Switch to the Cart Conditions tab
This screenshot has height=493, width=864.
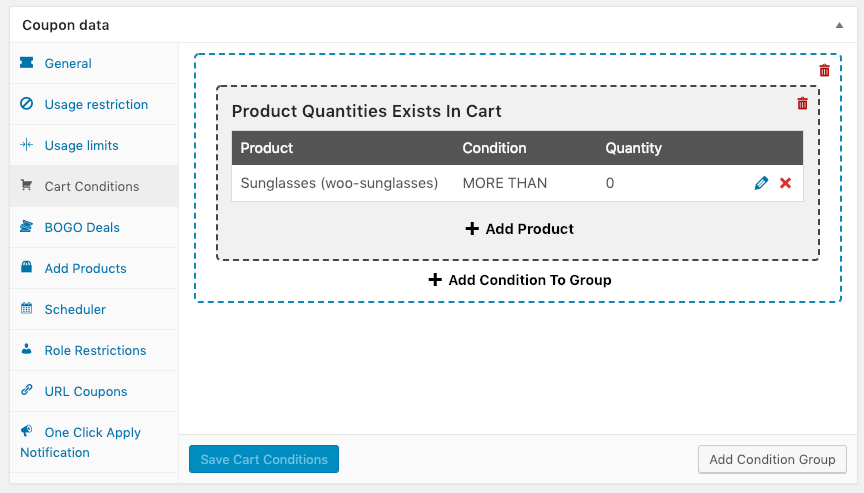tap(91, 186)
